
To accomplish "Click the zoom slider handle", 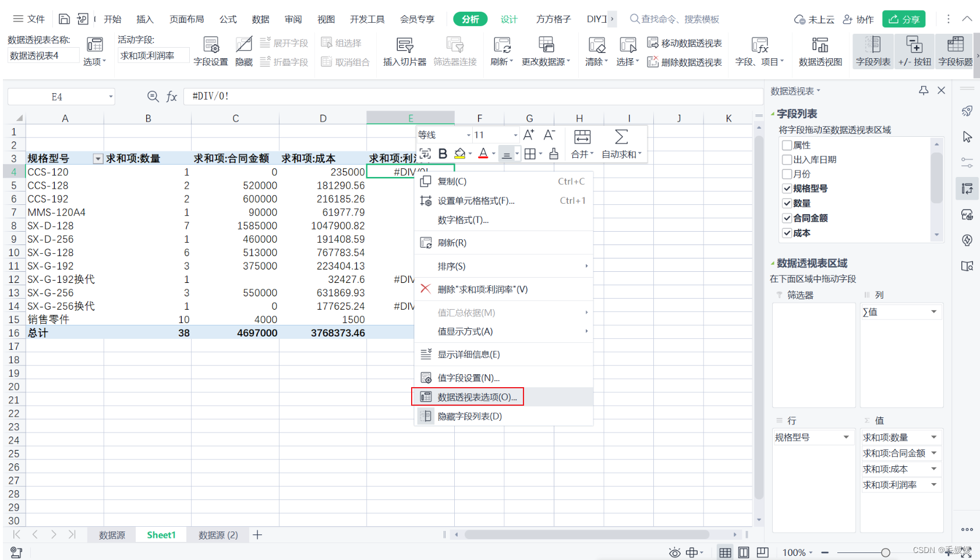I will point(886,552).
